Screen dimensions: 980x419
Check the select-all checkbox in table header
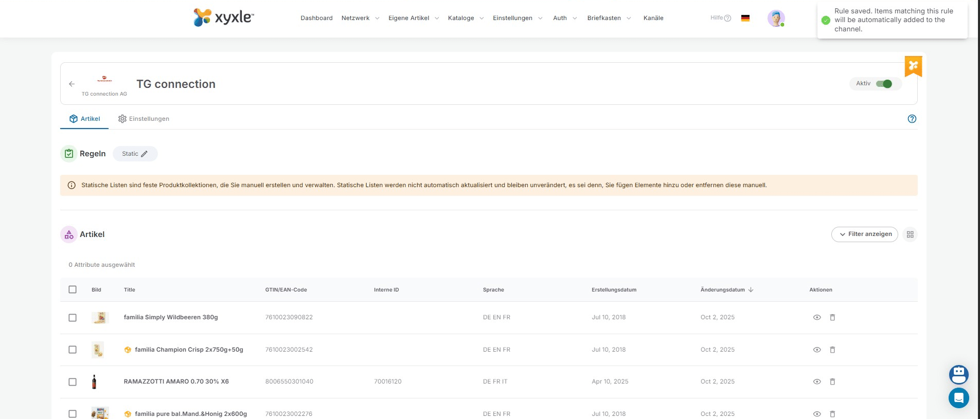73,289
